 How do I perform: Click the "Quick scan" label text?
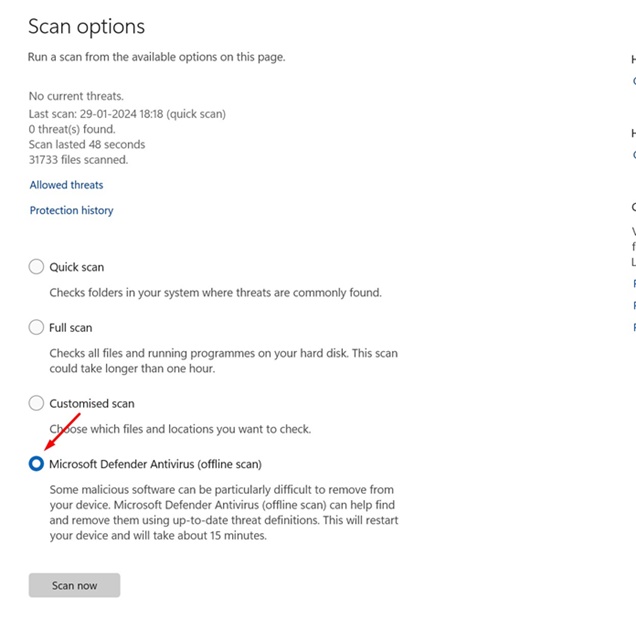(77, 267)
